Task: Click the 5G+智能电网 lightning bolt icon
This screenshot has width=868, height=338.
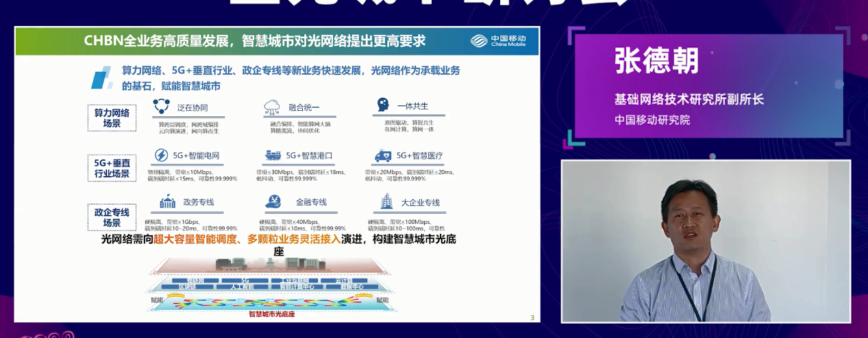Action: click(x=161, y=155)
